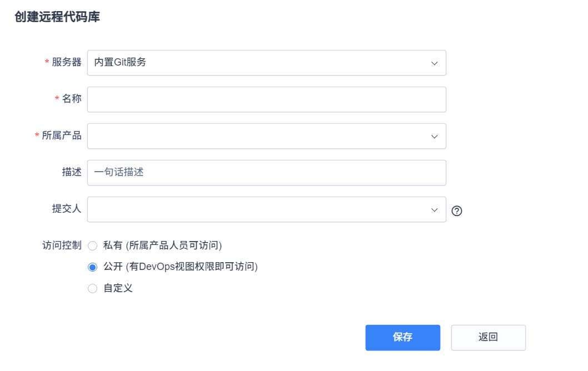Click the 服务器 field label
Viewport: 588px width, 371px height.
click(x=67, y=62)
